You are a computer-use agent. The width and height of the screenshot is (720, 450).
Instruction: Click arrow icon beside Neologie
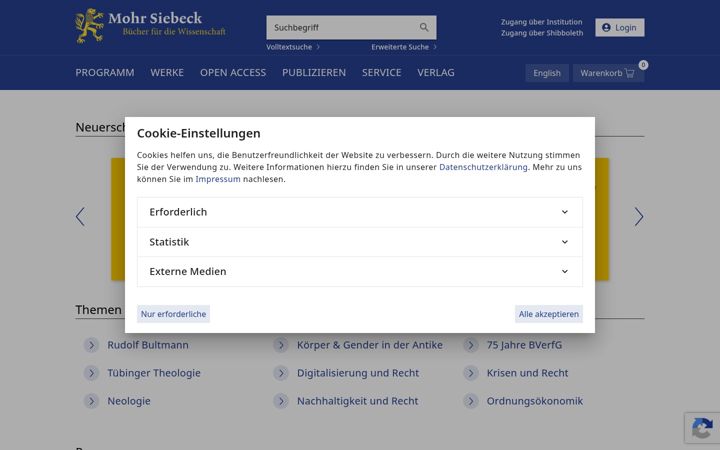coord(91,401)
